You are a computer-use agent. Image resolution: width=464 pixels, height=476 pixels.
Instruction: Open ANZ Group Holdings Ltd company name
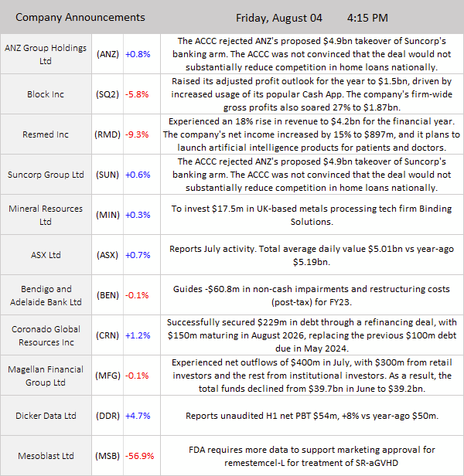click(x=46, y=54)
